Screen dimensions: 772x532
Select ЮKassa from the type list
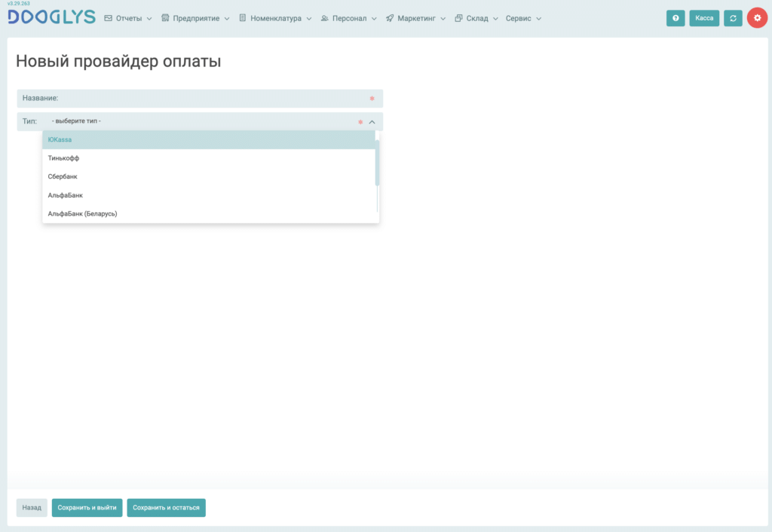tap(209, 139)
